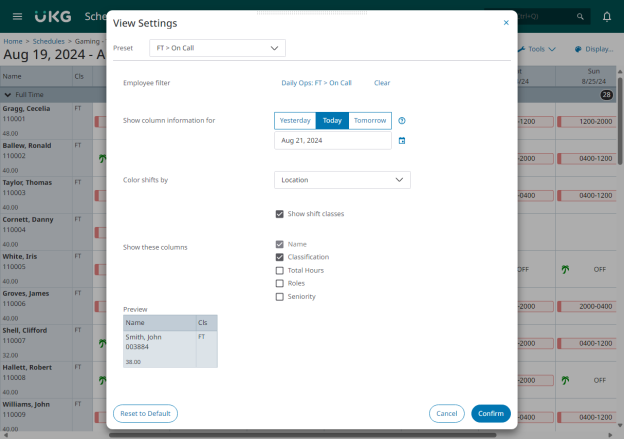Viewport: 624px width, 439px height.
Task: Cancel the View Settings dialog
Action: [447, 414]
